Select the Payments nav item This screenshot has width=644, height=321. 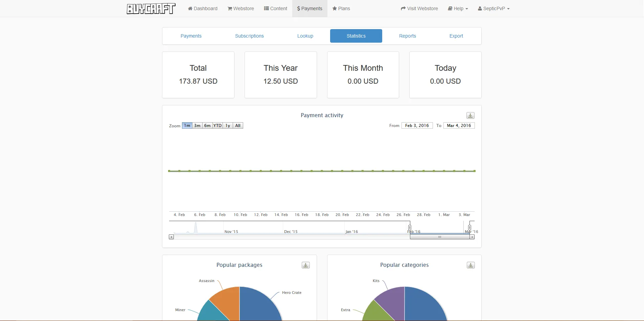(310, 8)
